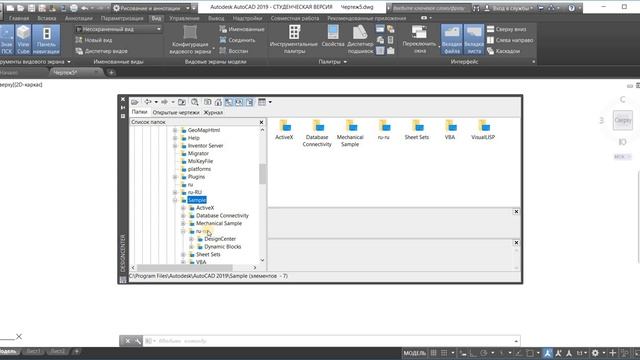This screenshot has height=360, width=640.
Task: Open Диспетчер подшивок
Action: 360,40
